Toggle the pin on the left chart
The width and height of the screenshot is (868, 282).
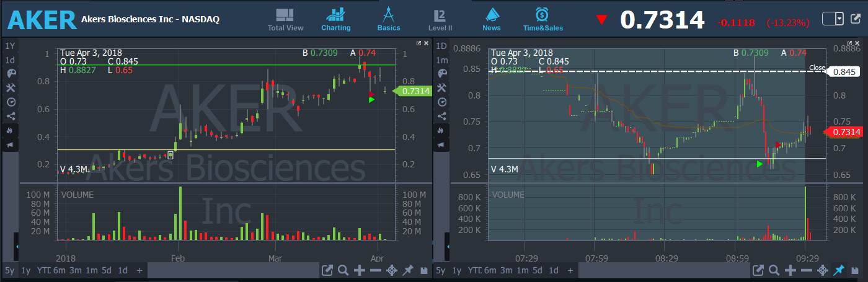click(408, 270)
